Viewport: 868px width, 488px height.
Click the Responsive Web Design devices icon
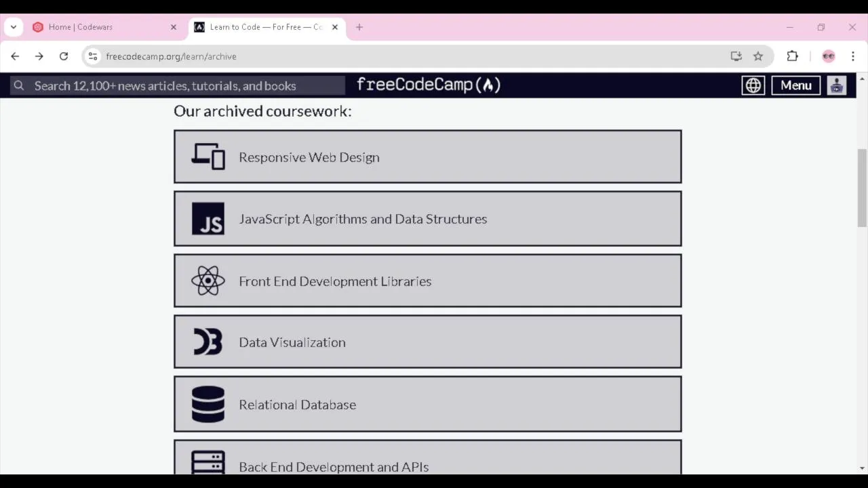[208, 157]
